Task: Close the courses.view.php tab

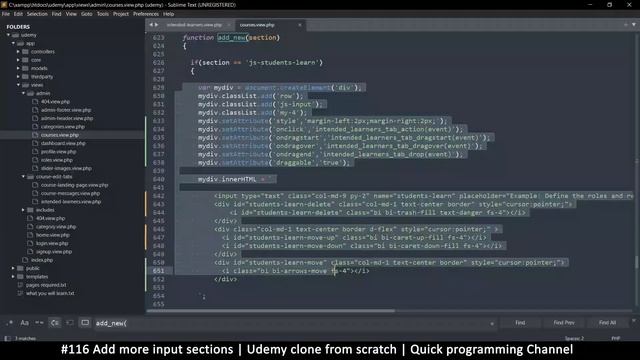Action: coord(300,25)
